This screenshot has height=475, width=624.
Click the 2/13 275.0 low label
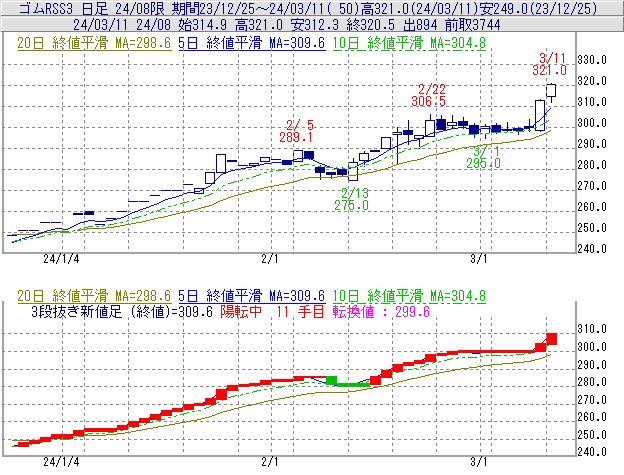click(352, 199)
